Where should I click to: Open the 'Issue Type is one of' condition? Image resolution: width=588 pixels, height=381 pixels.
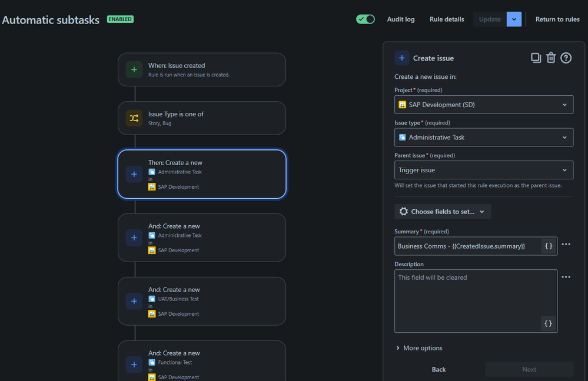202,118
